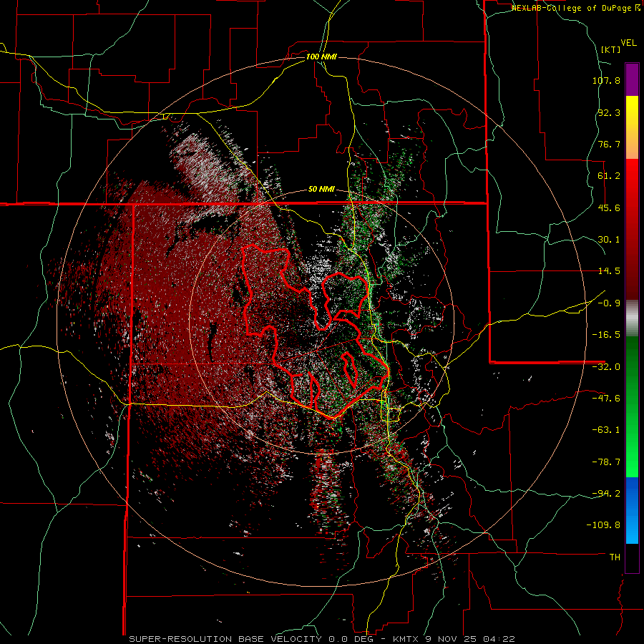Click the 45.6 velocity scale value
This screenshot has height=644, width=644.
609,208
